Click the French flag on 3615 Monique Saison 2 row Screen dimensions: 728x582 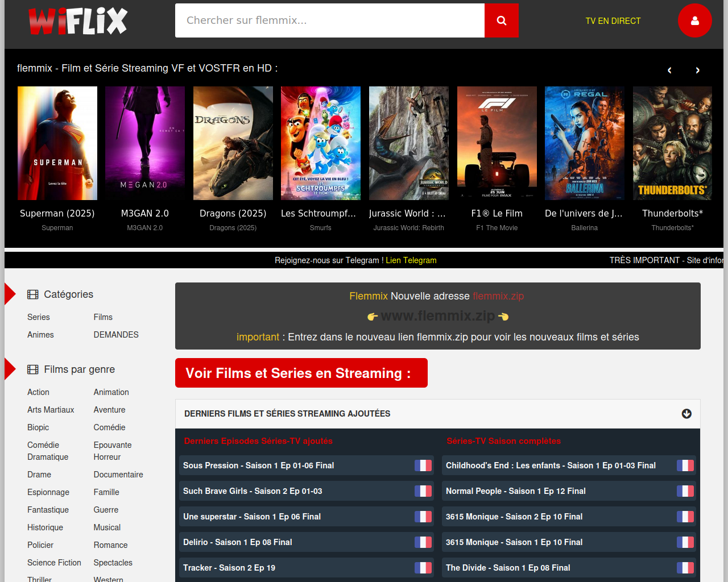pos(685,517)
